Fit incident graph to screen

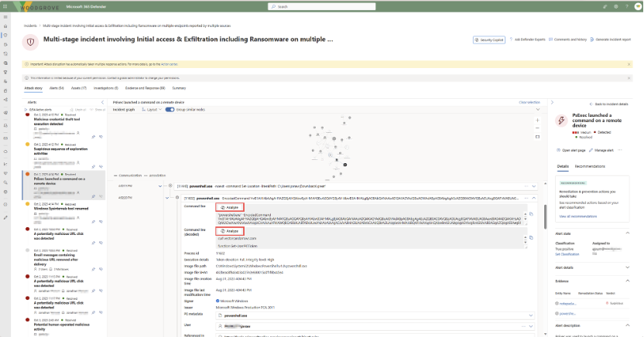537,137
